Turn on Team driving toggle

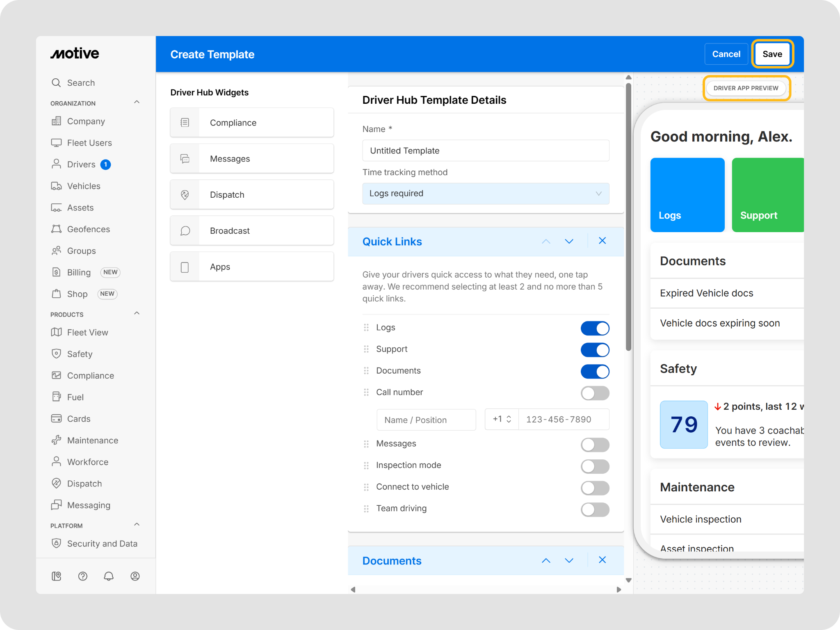595,509
